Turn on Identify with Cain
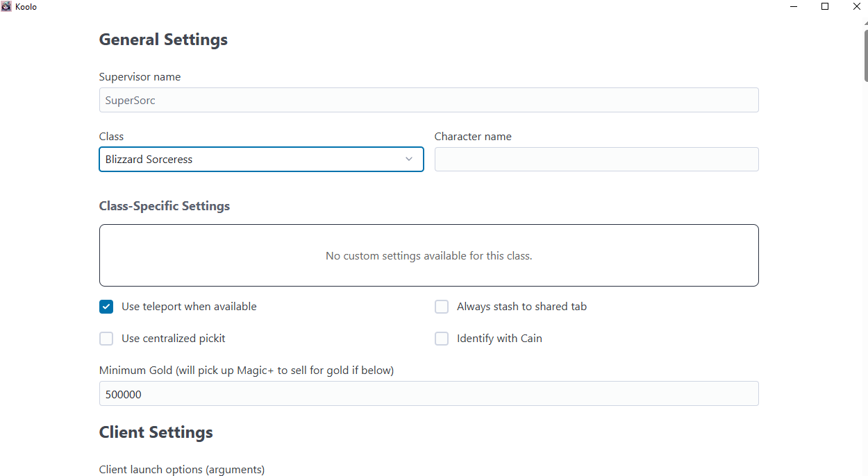The width and height of the screenshot is (868, 476). click(442, 339)
